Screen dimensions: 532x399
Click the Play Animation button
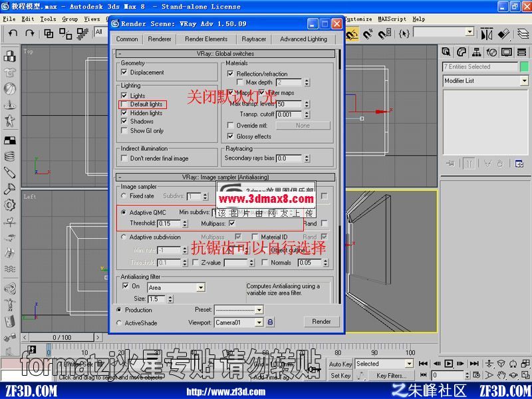[448, 363]
